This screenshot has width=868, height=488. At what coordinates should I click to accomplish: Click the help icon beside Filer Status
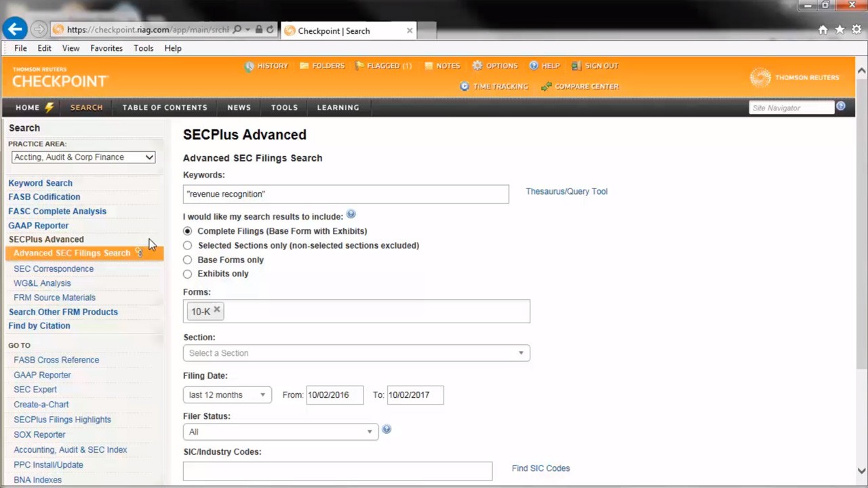[x=387, y=430]
